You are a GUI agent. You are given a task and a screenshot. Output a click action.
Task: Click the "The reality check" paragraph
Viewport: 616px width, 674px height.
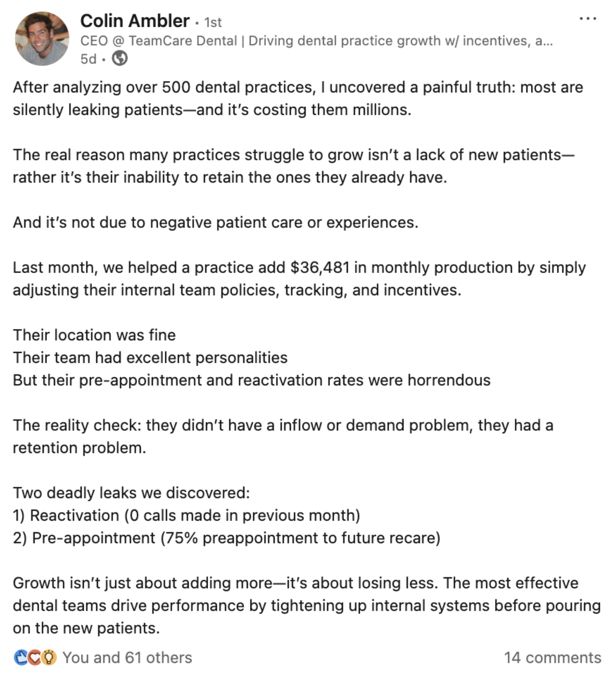(283, 436)
